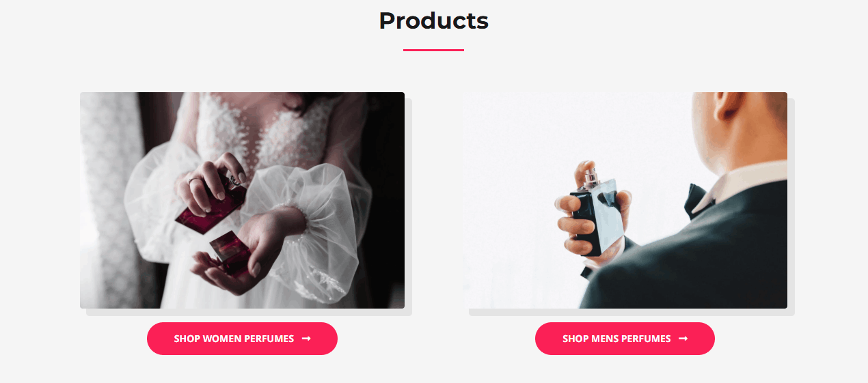Click the pink underline below Products
Viewport: 868px width, 383px height.
(x=433, y=50)
